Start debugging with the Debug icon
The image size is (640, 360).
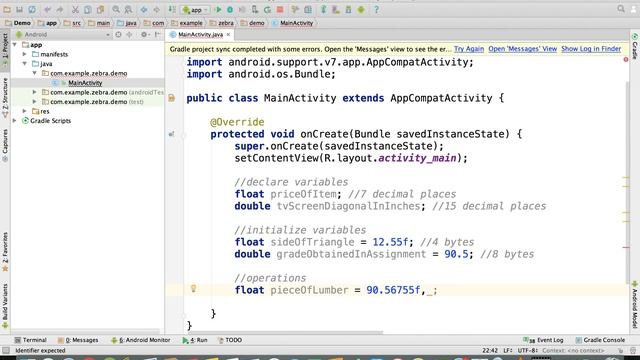coord(230,9)
